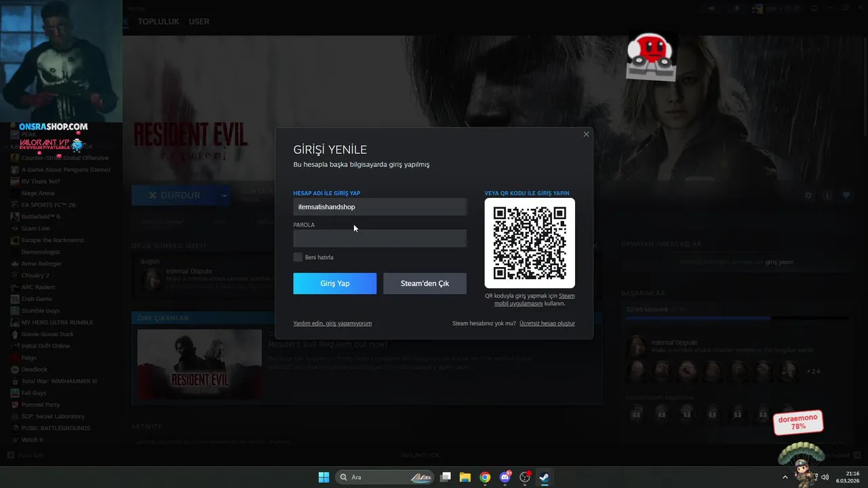Close the Girişi Yenile login dialog
Image resolution: width=868 pixels, height=488 pixels.
pos(586,134)
